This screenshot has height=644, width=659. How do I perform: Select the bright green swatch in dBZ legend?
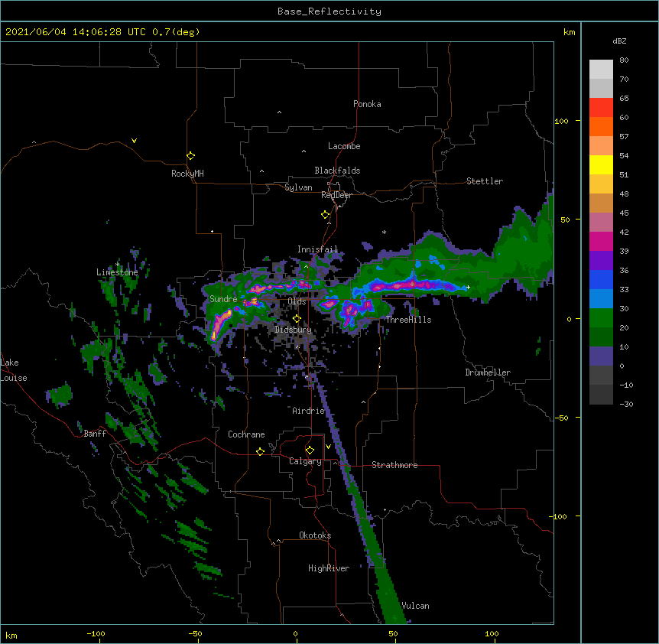tap(601, 318)
